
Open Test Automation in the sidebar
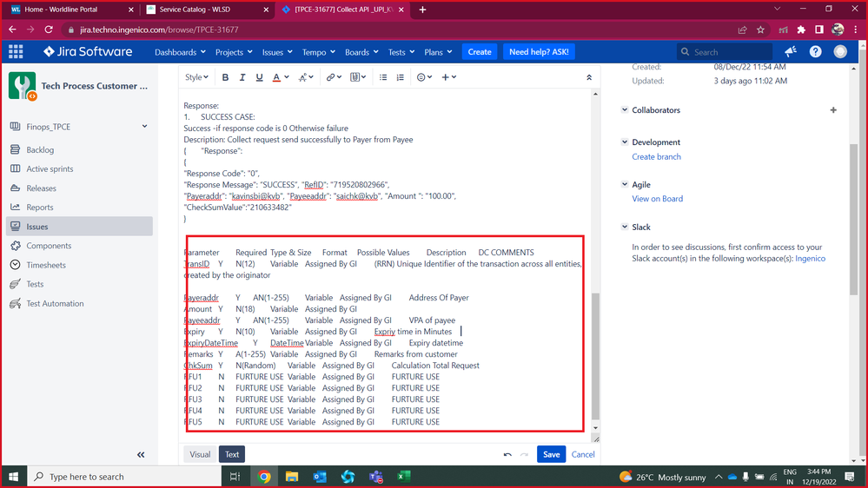pyautogui.click(x=55, y=303)
